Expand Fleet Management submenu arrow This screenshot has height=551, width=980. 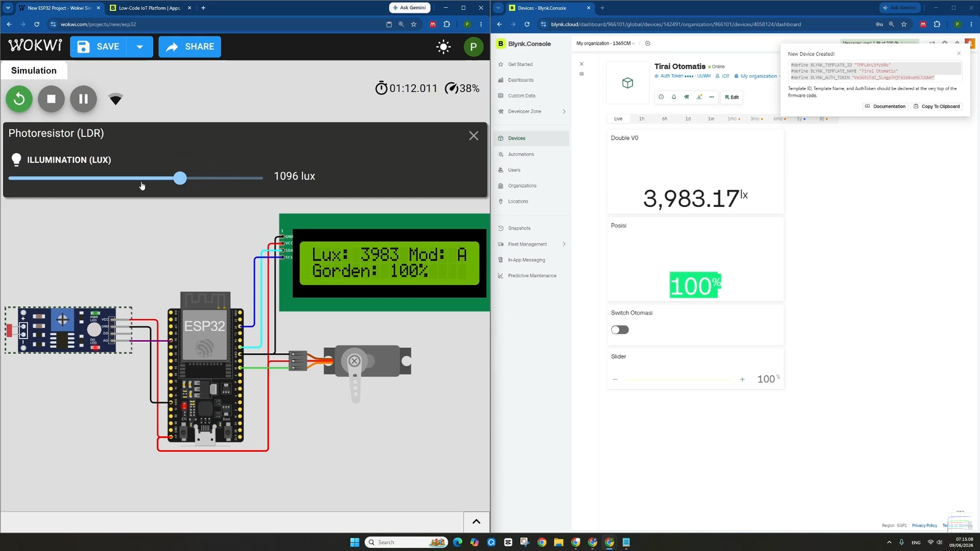(x=564, y=244)
